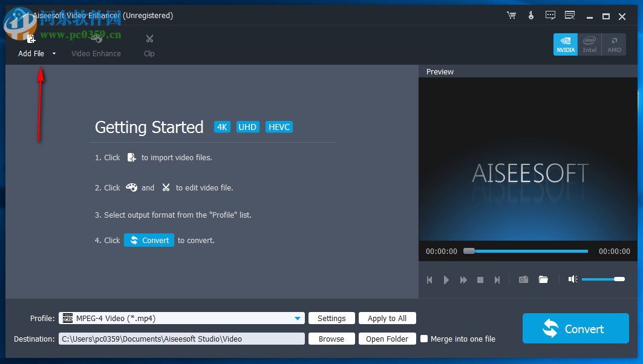
Task: Enable AMD acceleration mode
Action: point(614,44)
